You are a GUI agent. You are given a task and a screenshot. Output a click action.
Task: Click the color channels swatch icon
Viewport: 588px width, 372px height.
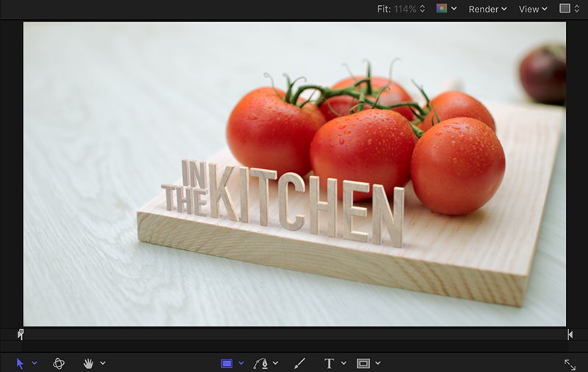tap(442, 8)
